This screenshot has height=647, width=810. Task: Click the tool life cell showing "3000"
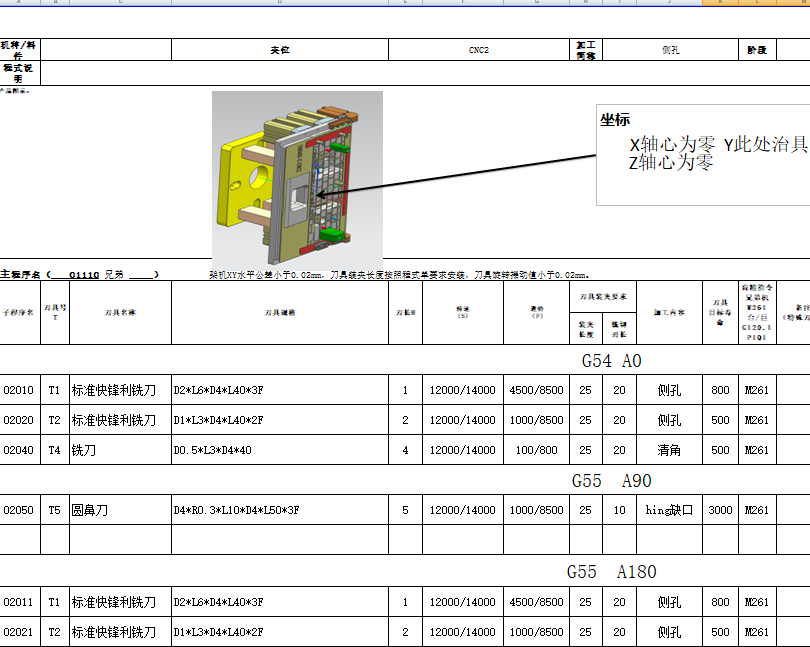tap(720, 509)
